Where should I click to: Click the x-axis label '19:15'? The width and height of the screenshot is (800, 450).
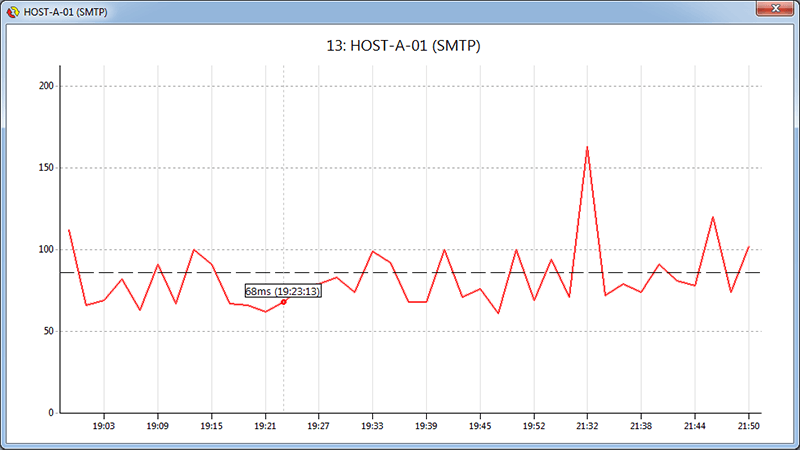(x=211, y=426)
